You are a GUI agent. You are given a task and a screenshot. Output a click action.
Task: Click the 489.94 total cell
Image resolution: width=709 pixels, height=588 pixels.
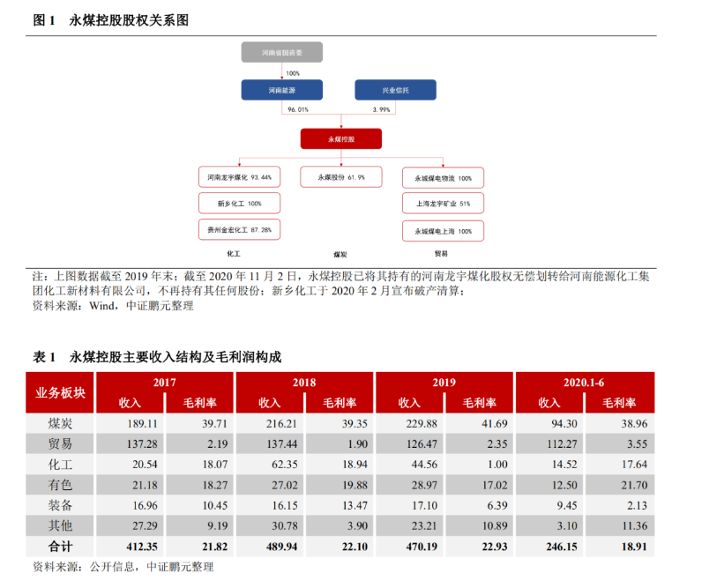coord(270,547)
